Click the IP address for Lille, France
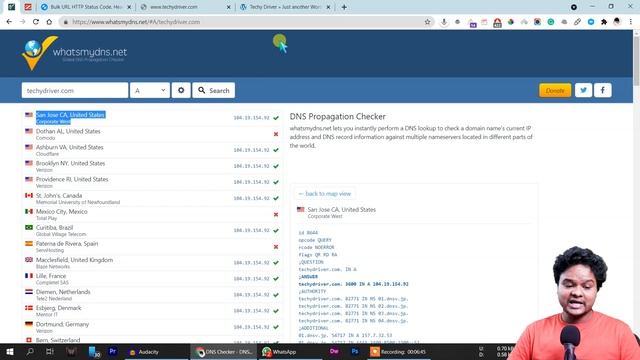Image resolution: width=640 pixels, height=360 pixels. [251, 279]
